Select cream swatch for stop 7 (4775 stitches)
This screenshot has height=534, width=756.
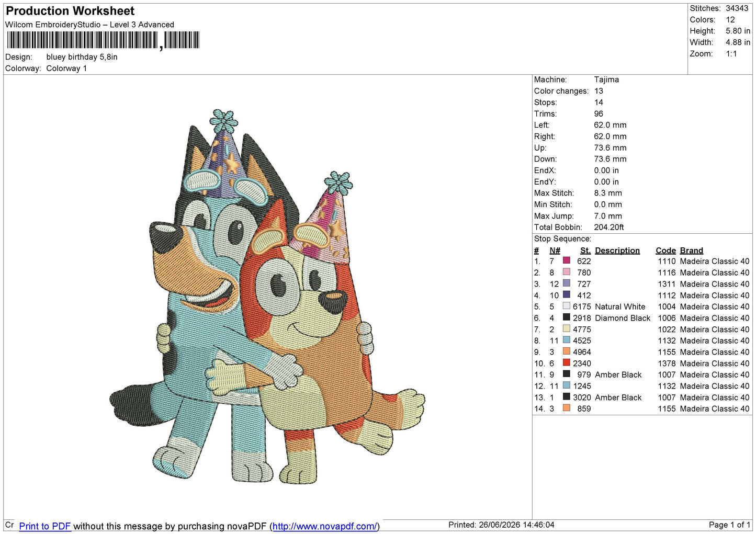tap(566, 328)
